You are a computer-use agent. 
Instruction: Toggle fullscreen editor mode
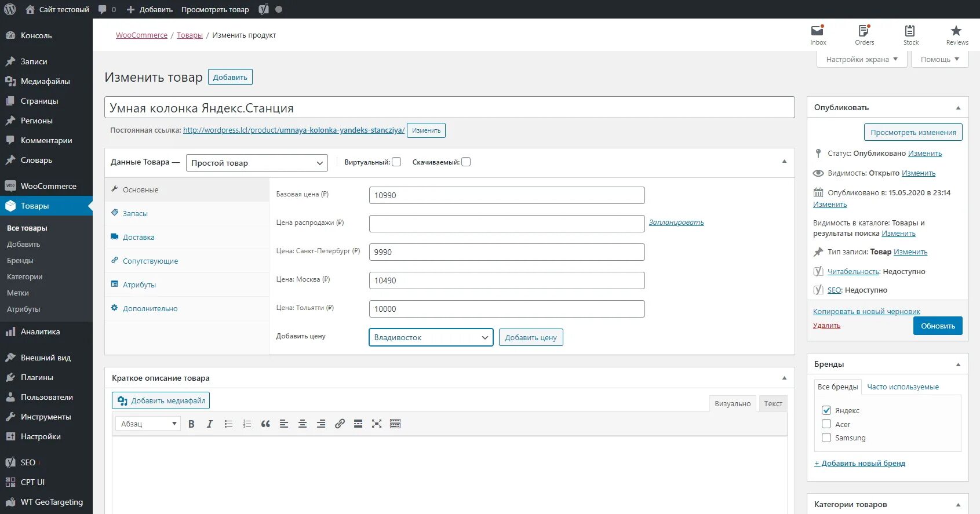(x=377, y=424)
